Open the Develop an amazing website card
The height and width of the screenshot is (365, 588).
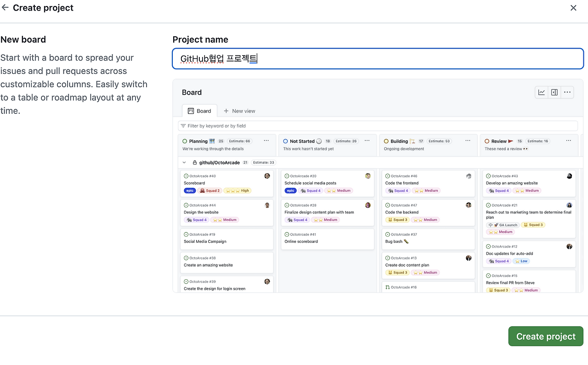(529, 183)
